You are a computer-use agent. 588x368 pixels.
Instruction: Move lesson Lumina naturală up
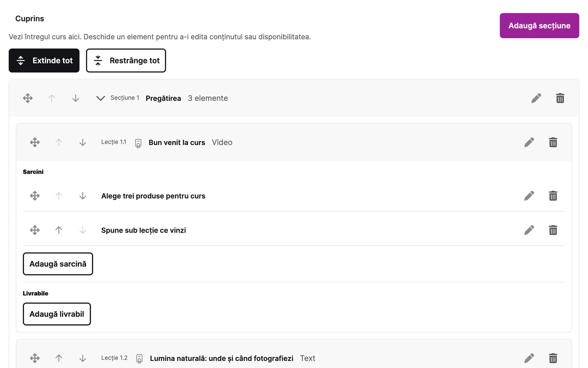coord(59,358)
